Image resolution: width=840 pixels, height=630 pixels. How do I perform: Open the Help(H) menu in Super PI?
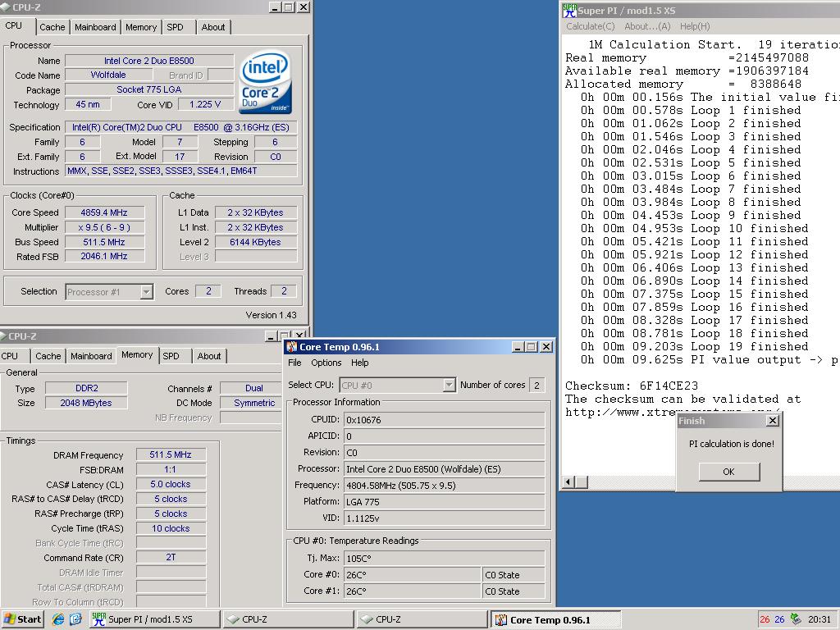tap(695, 26)
